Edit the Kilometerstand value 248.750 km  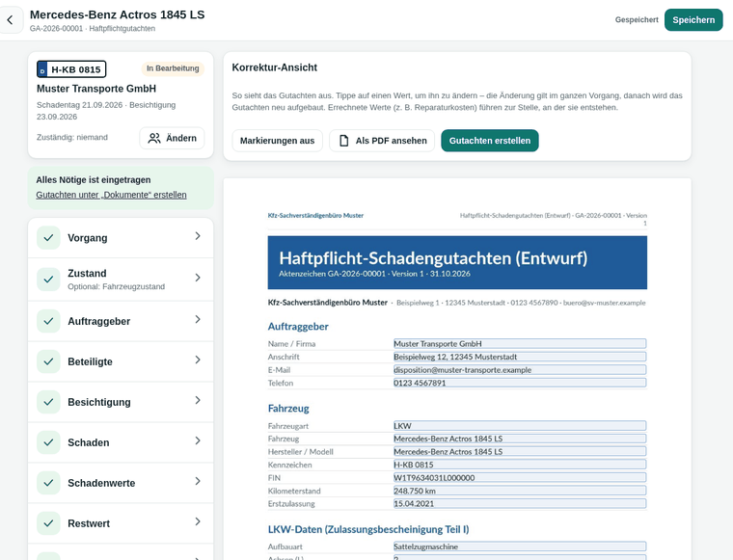(x=520, y=491)
